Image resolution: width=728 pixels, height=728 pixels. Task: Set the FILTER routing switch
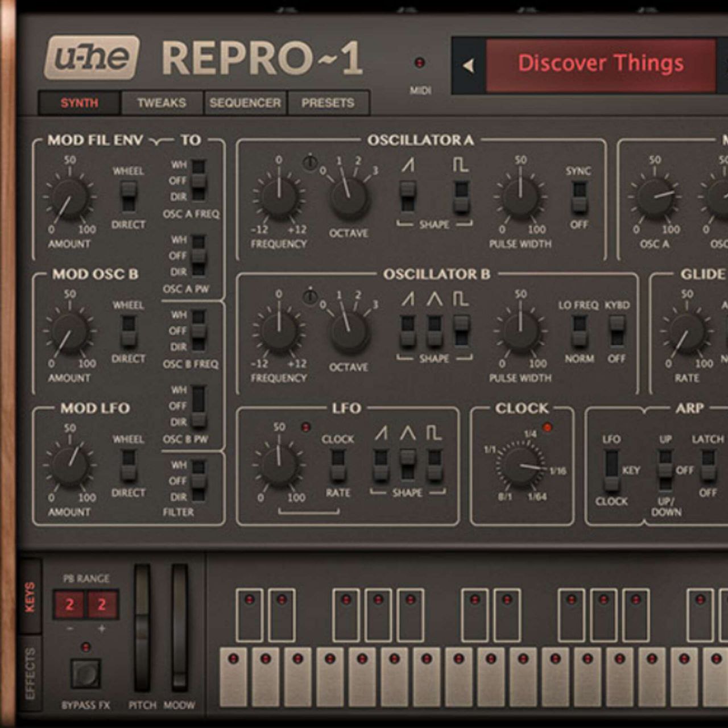(x=198, y=481)
